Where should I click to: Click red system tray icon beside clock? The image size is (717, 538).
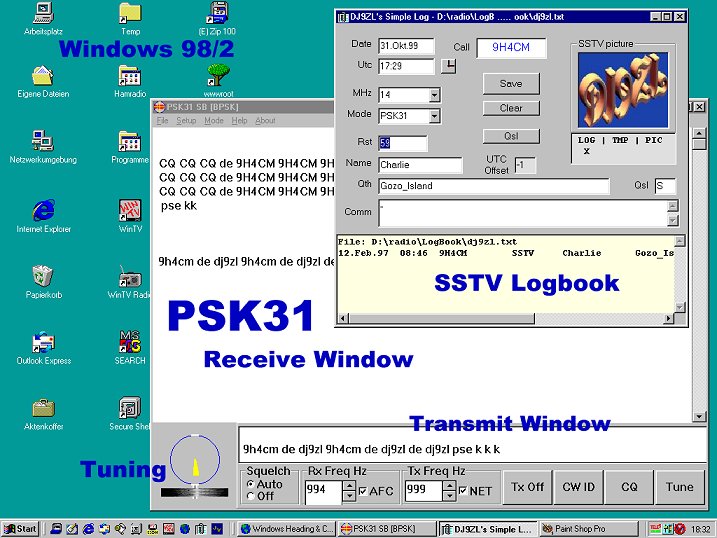click(679, 529)
